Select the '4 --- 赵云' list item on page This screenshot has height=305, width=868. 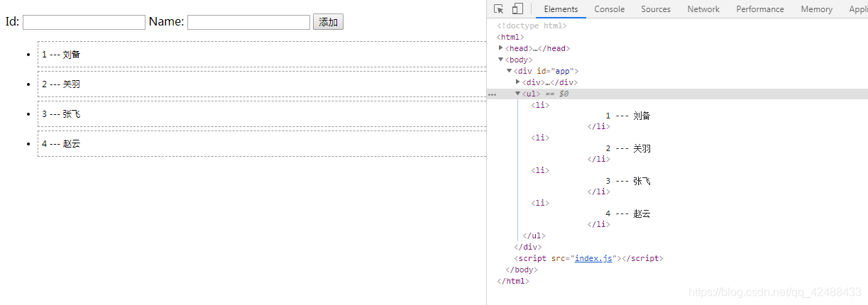click(x=262, y=143)
